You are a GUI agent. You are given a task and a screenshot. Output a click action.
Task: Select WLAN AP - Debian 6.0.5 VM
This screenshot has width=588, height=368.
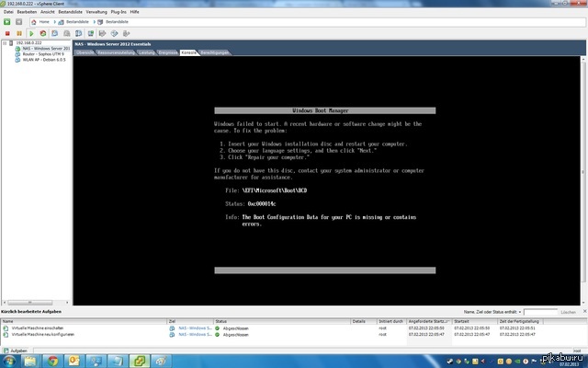tap(44, 60)
